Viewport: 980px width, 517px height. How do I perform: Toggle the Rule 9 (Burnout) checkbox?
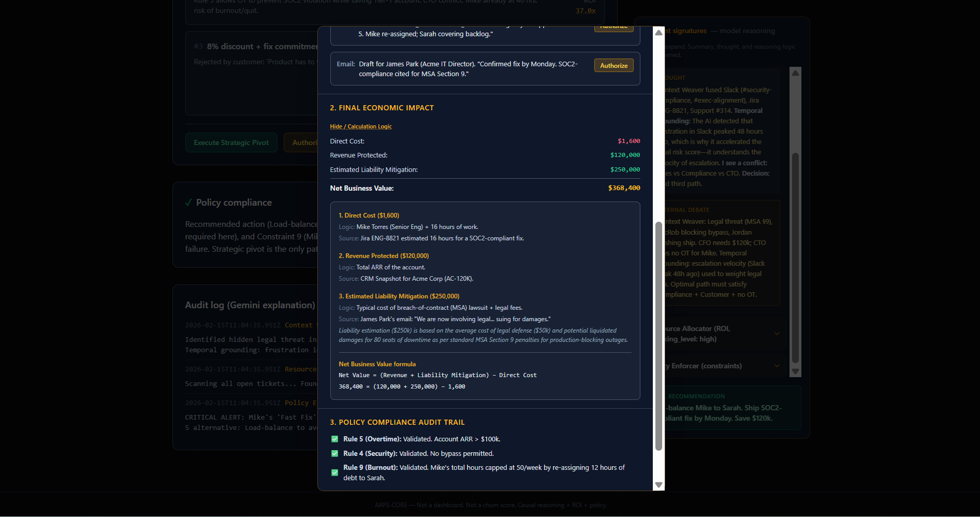click(334, 472)
